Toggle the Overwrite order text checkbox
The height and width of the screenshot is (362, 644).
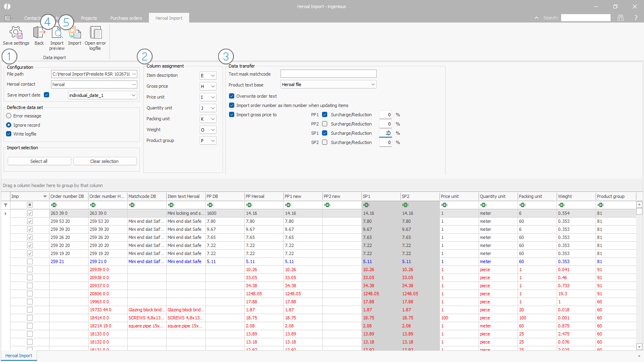coord(232,96)
